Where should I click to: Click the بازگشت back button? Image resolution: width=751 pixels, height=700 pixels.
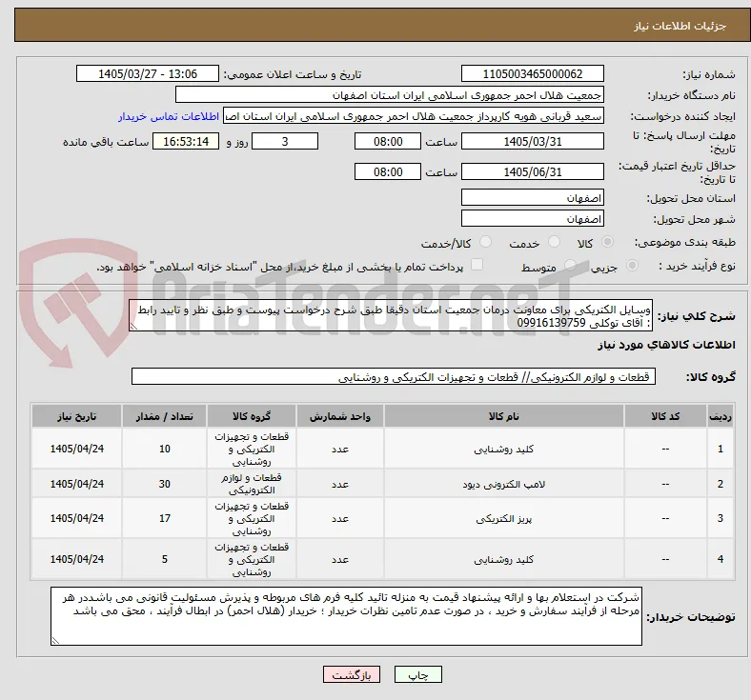351,674
